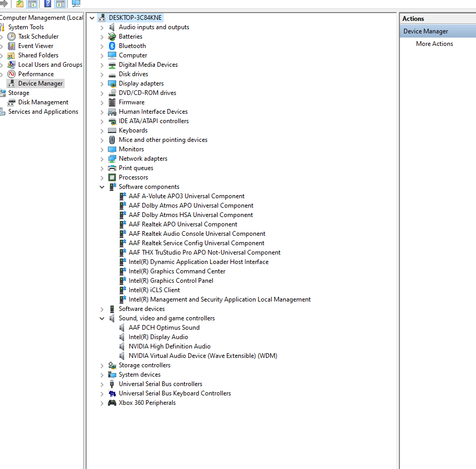Select Intel(R) Dynamic Application Loader Host Interface
476x469 pixels.
[199, 262]
